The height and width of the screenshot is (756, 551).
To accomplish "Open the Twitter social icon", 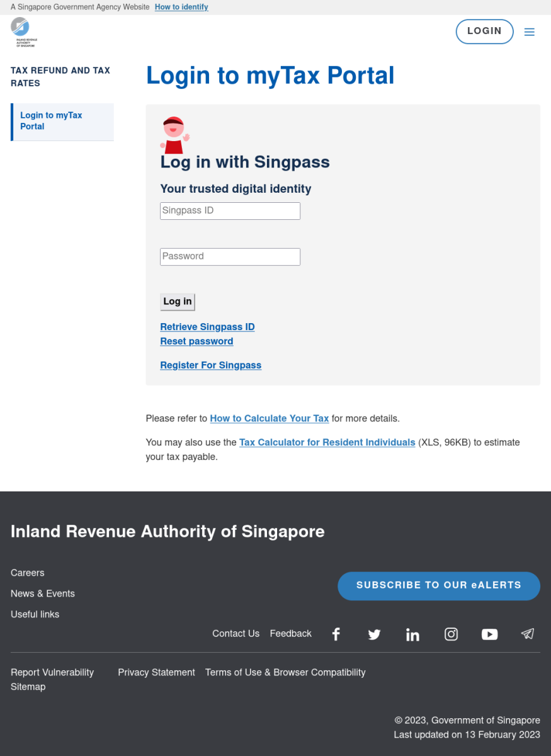I will [x=374, y=634].
